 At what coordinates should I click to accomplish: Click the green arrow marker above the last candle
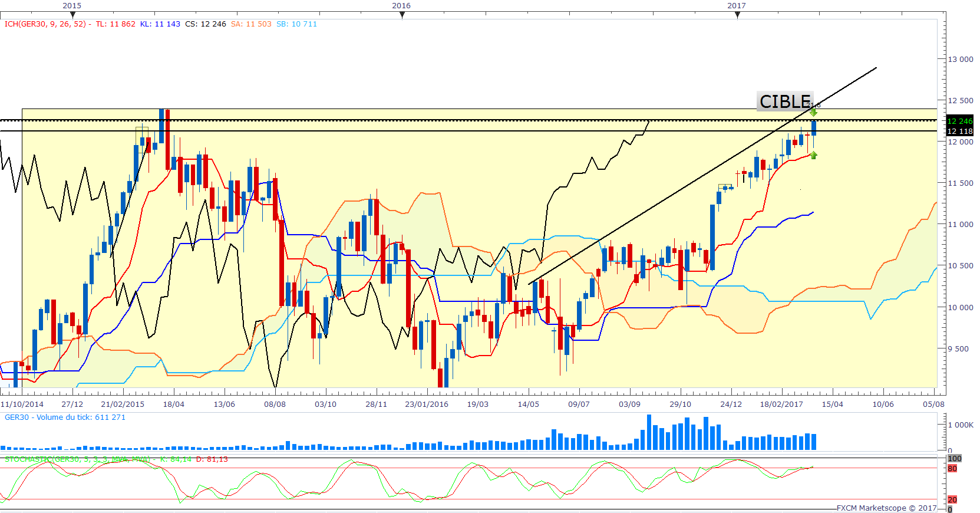(x=813, y=112)
